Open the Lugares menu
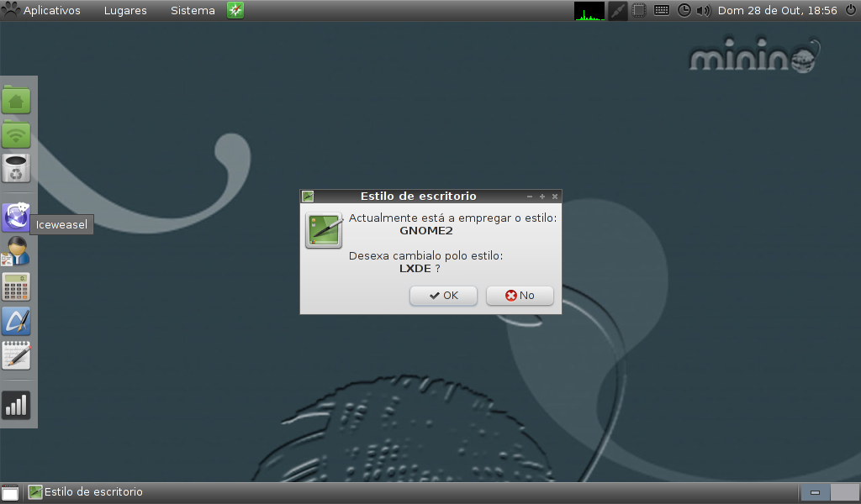 [x=125, y=11]
